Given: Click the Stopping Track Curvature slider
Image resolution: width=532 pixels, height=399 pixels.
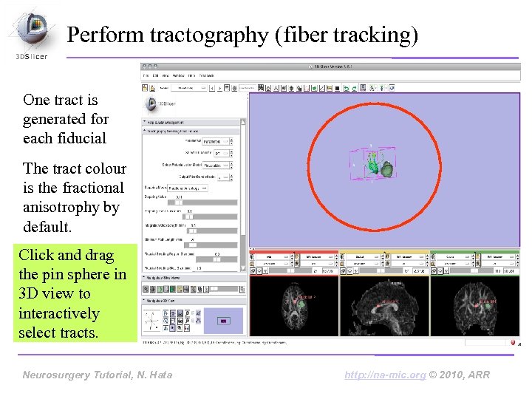Looking at the screenshot, I should (x=210, y=216).
